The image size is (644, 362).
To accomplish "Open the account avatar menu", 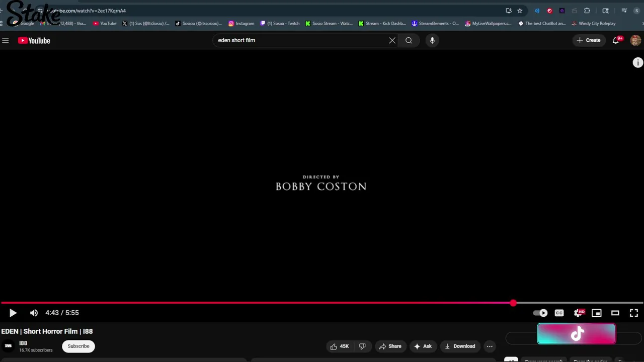I will 635,40.
